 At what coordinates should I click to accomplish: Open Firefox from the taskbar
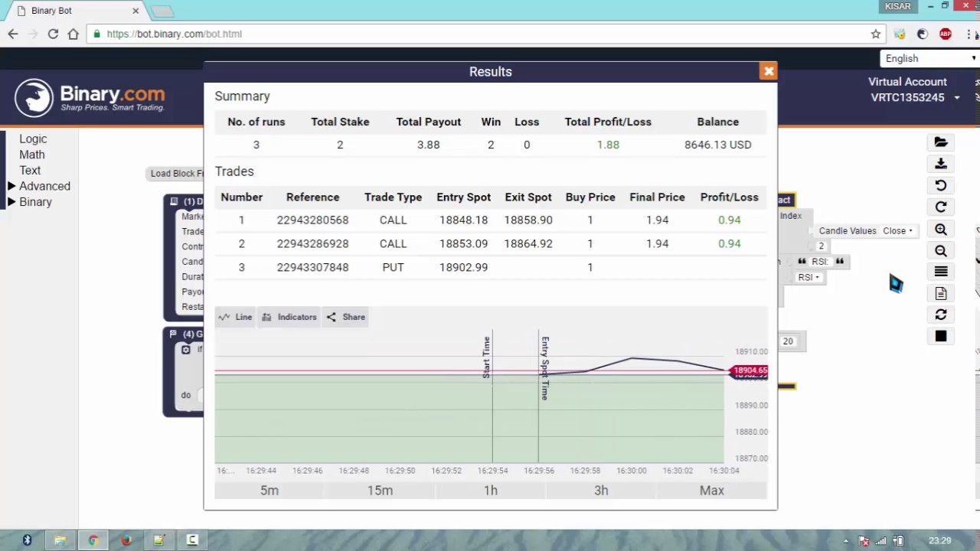coord(126,540)
